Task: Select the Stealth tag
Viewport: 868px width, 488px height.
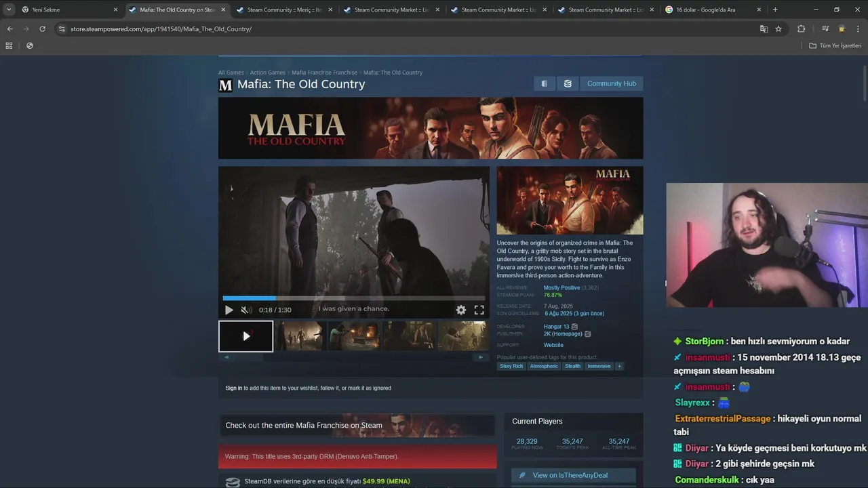Action: 573,366
